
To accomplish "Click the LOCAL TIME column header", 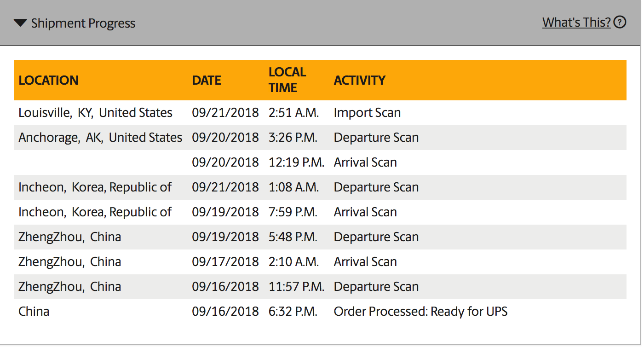I will (x=287, y=80).
